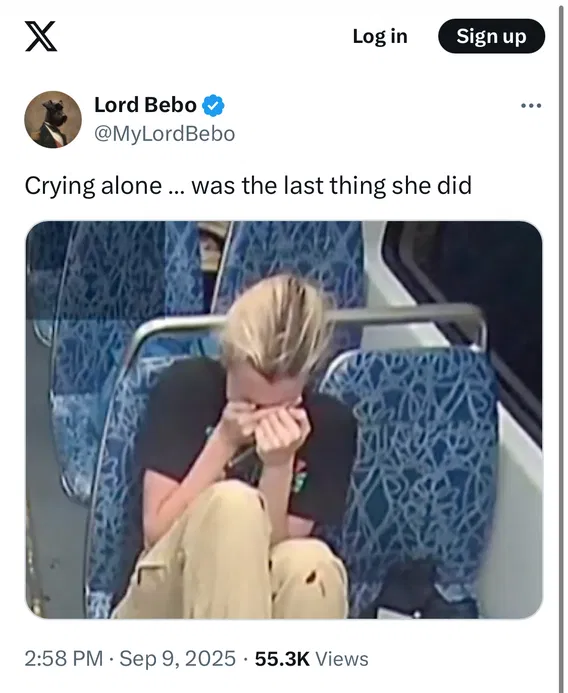
Task: Click the Sign up button
Action: pyautogui.click(x=491, y=36)
